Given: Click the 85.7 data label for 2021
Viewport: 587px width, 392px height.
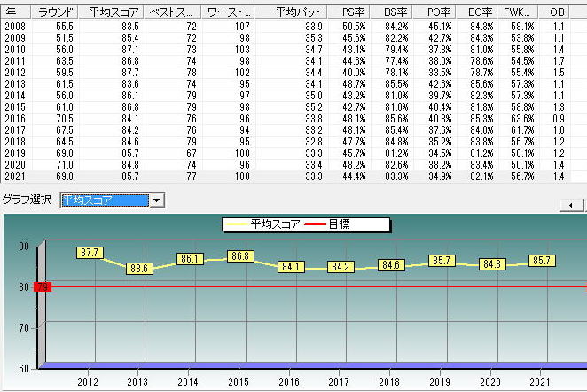Looking at the screenshot, I should click(542, 261).
